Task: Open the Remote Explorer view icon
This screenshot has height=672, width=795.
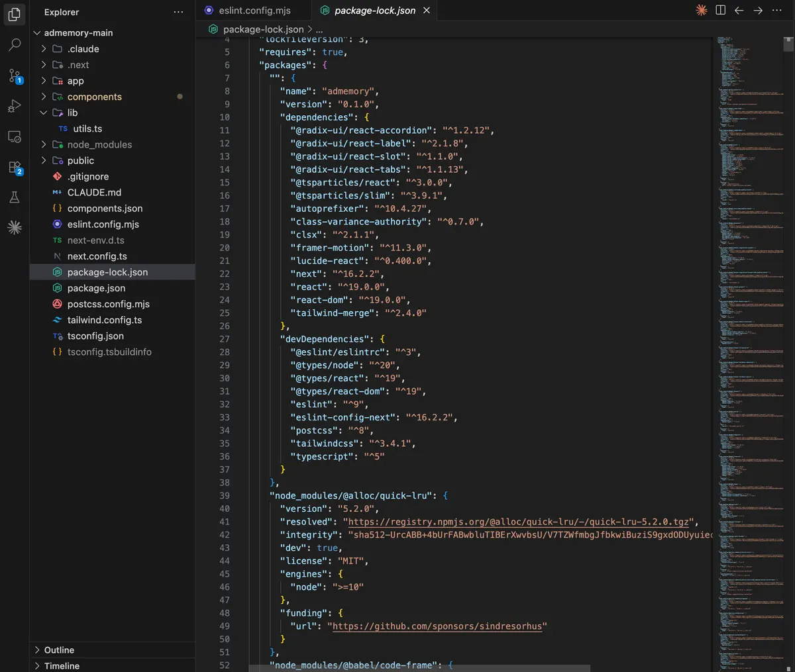Action: [15, 136]
